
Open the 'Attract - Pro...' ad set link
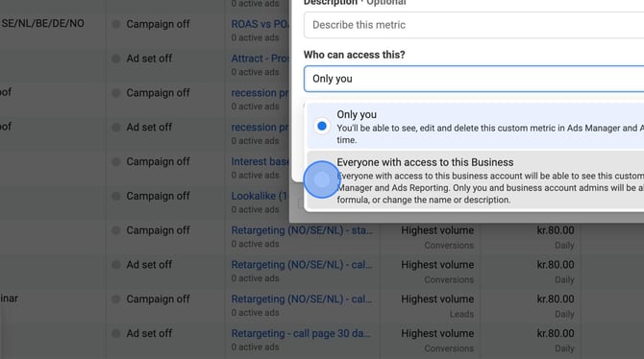point(260,59)
